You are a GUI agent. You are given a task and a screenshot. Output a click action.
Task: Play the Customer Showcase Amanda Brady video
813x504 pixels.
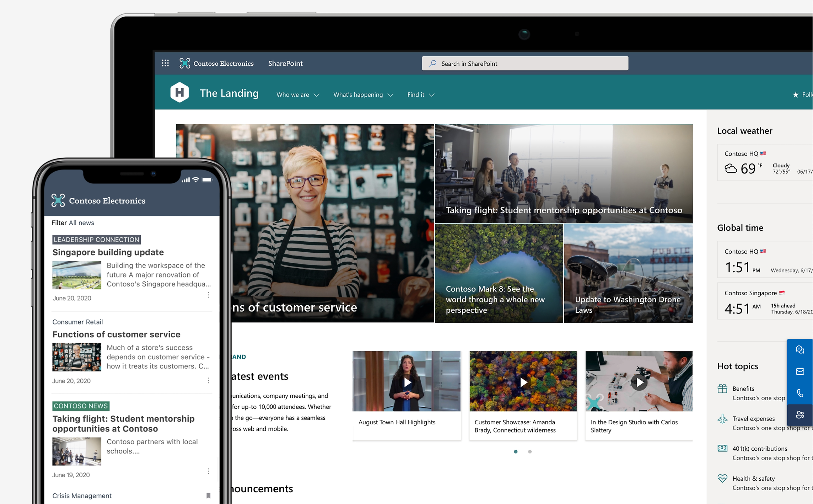pyautogui.click(x=523, y=382)
